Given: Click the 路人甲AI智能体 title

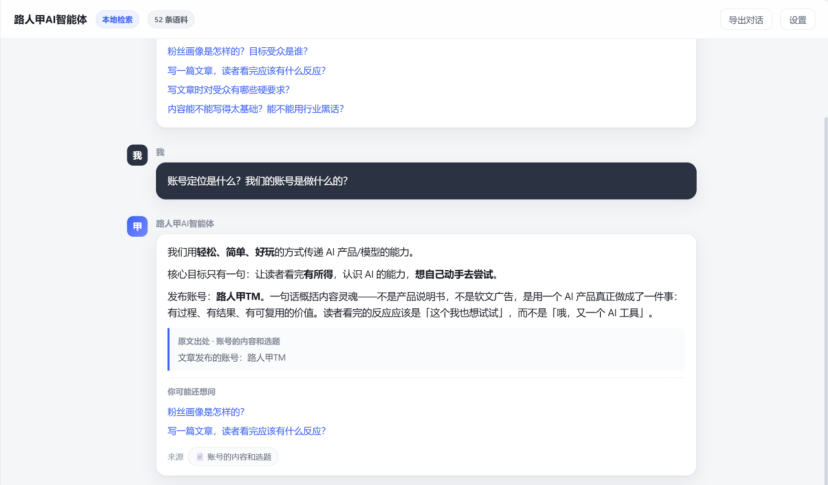Looking at the screenshot, I should click(50, 20).
